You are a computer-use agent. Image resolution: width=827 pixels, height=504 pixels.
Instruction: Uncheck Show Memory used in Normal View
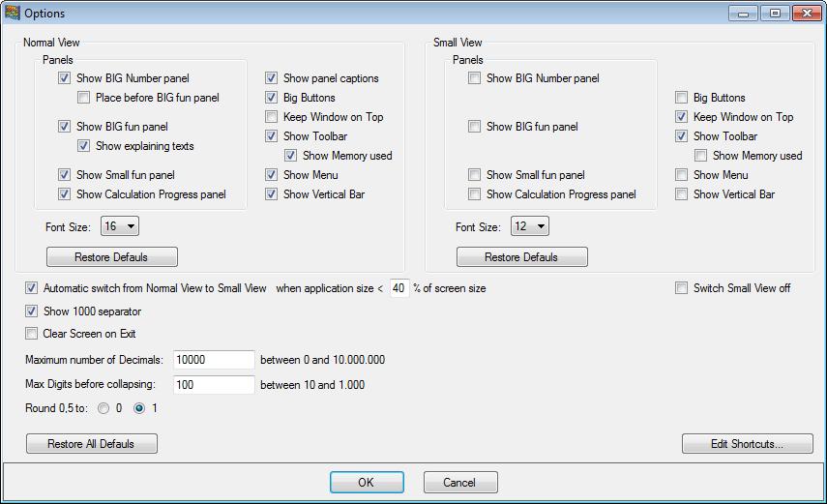point(291,156)
